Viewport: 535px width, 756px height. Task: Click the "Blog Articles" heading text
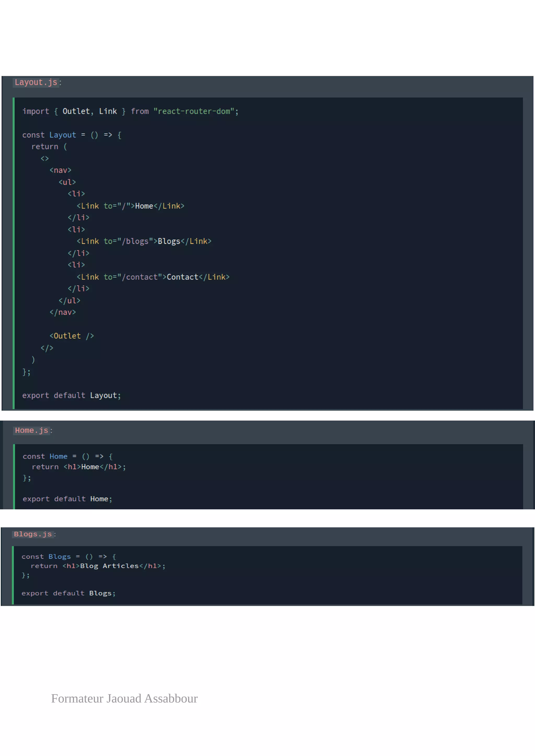point(109,566)
